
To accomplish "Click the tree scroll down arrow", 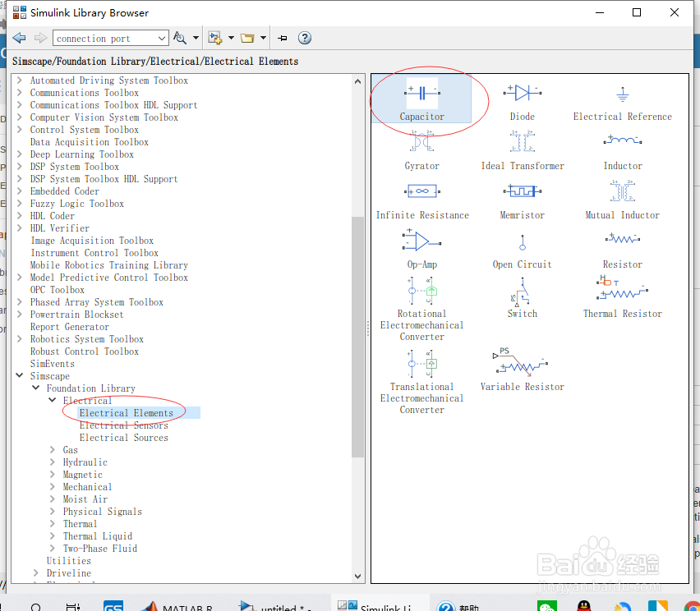I will point(357,576).
